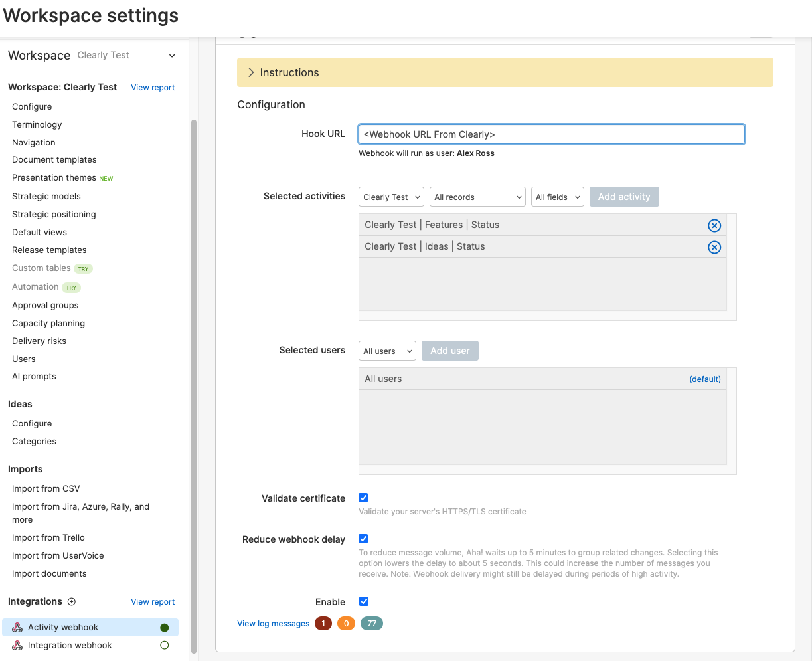
Task: Open Configure under Workspace: Clearly Test
Action: coord(32,106)
